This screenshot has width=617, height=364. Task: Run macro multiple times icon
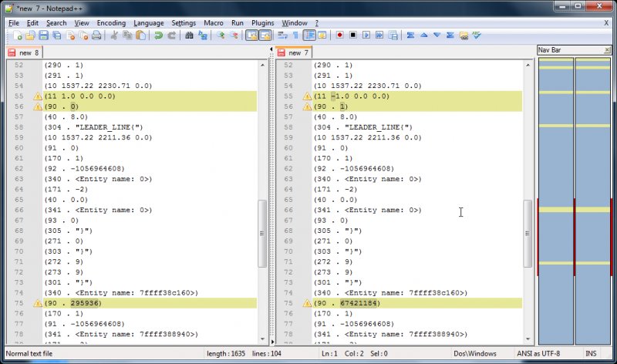(x=379, y=35)
